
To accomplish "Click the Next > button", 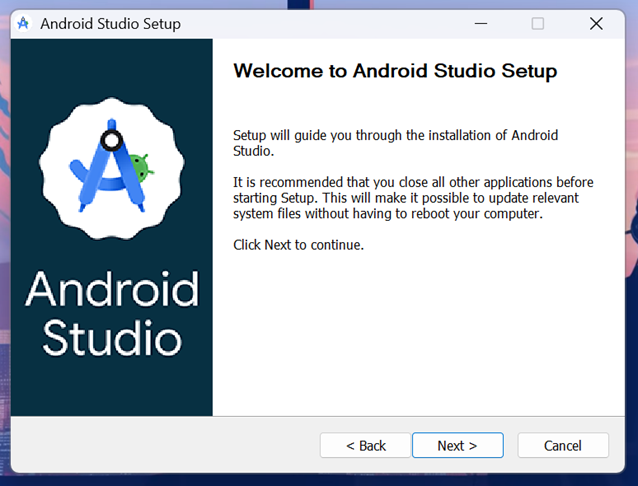I will (458, 445).
